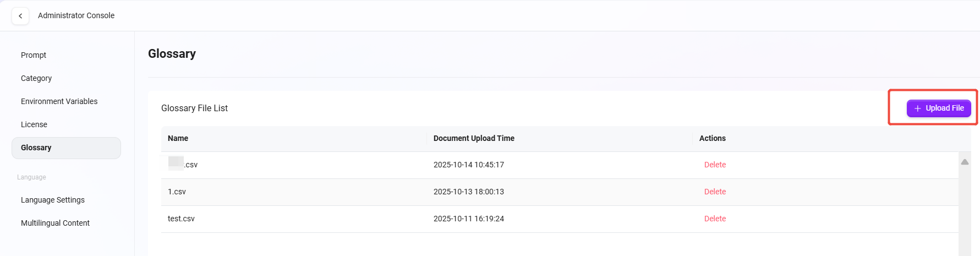Click the scrollbar up arrow in the file list

point(965,162)
